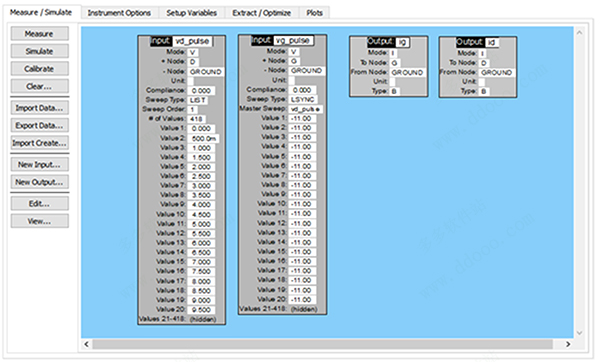Open the Plots tab
The width and height of the screenshot is (600, 362).
point(314,13)
